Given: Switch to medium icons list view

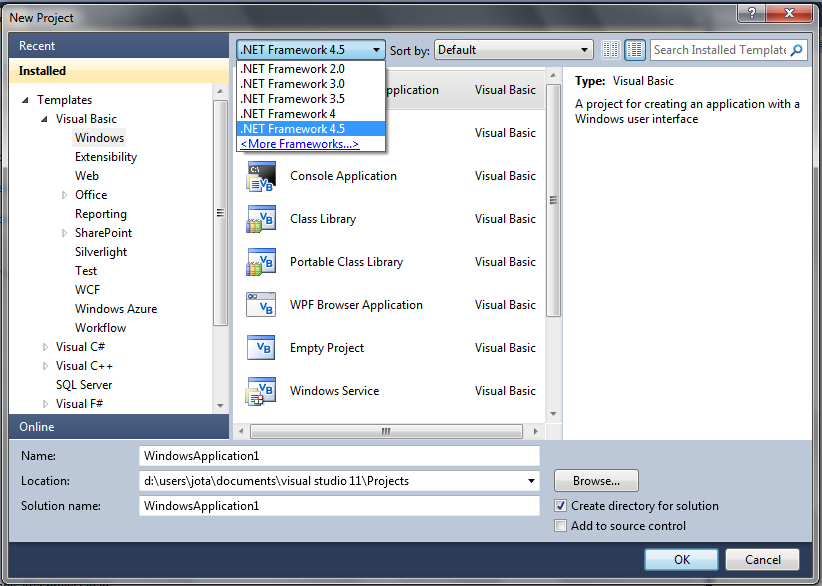Looking at the screenshot, I should click(635, 50).
